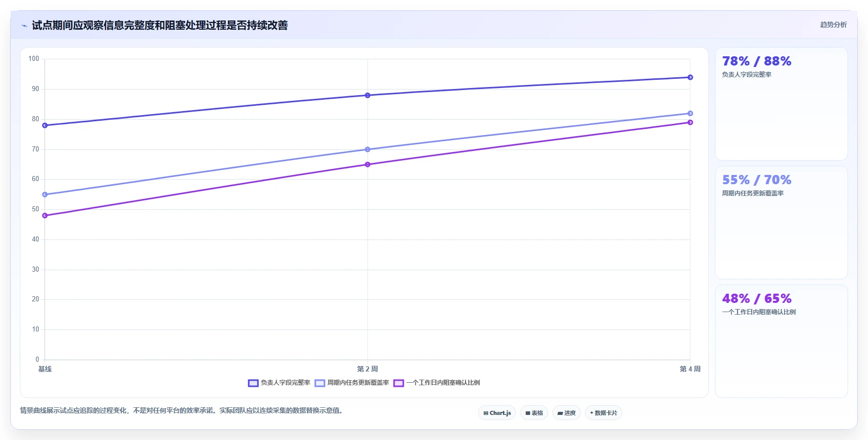
Task: Click the Chart.js tag chip
Action: click(497, 413)
